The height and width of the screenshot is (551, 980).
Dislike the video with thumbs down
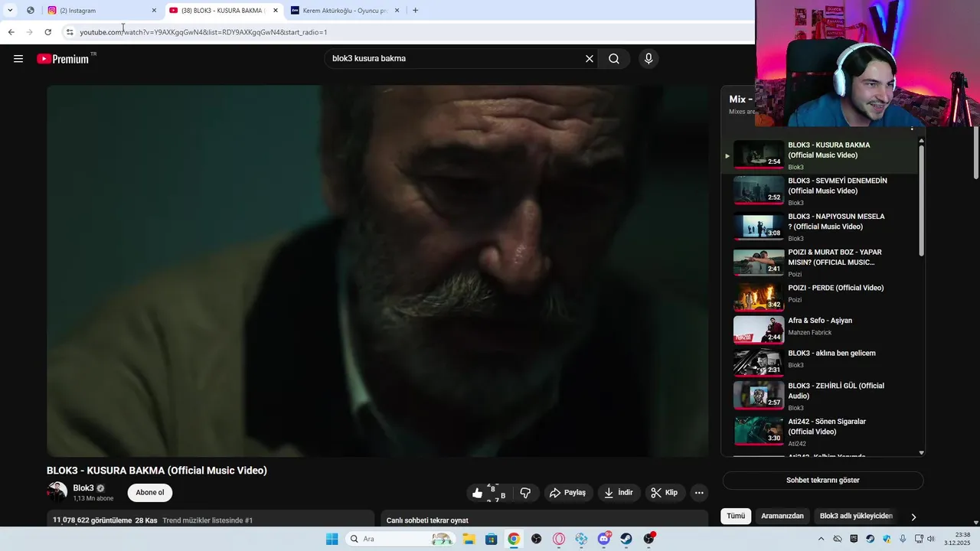pyautogui.click(x=525, y=493)
